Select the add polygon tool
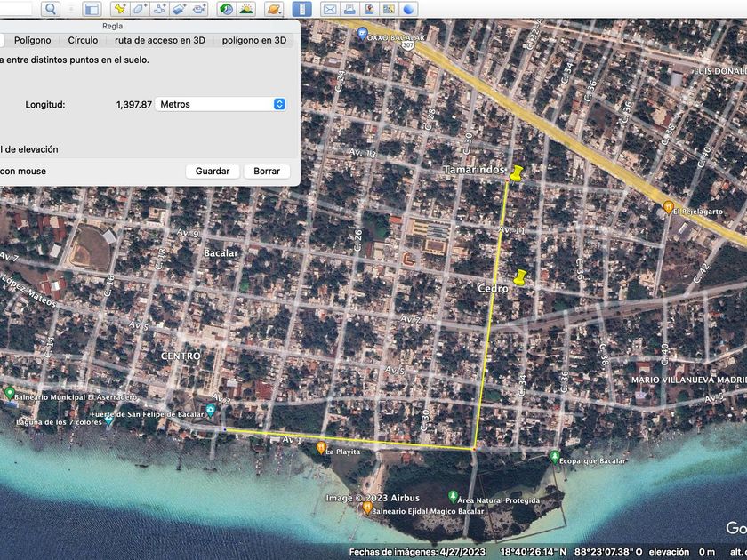The image size is (747, 560). click(140, 9)
